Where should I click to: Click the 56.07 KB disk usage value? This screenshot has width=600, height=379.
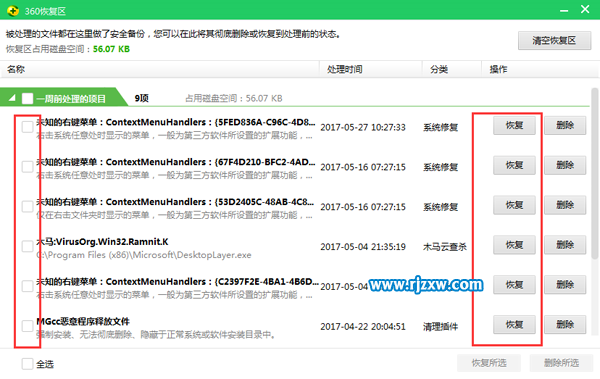(x=111, y=49)
